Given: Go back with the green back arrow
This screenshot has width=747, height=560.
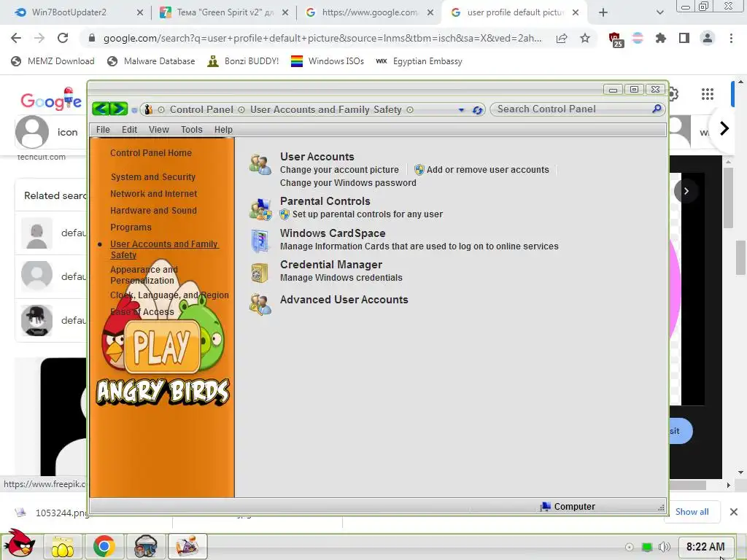Looking at the screenshot, I should click(x=101, y=109).
